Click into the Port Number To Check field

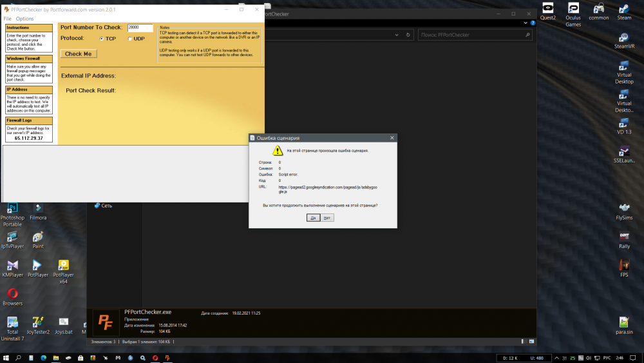[140, 28]
